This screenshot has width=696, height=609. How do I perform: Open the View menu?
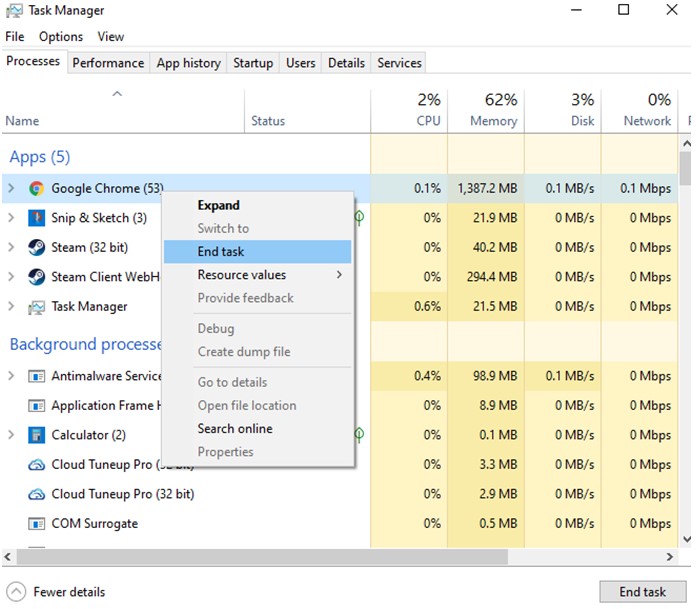point(111,36)
